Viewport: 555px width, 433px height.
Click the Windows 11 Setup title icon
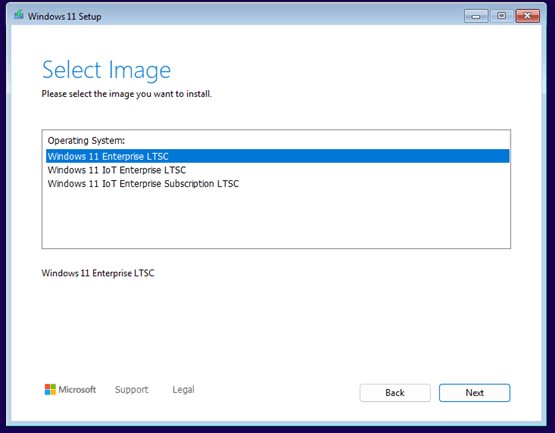pos(19,15)
